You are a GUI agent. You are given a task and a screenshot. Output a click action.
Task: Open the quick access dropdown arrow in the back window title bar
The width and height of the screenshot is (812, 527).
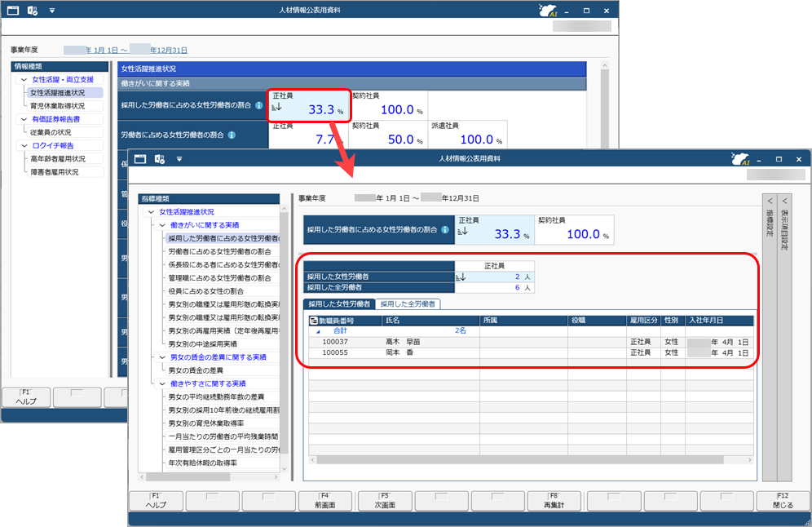pyautogui.click(x=52, y=11)
